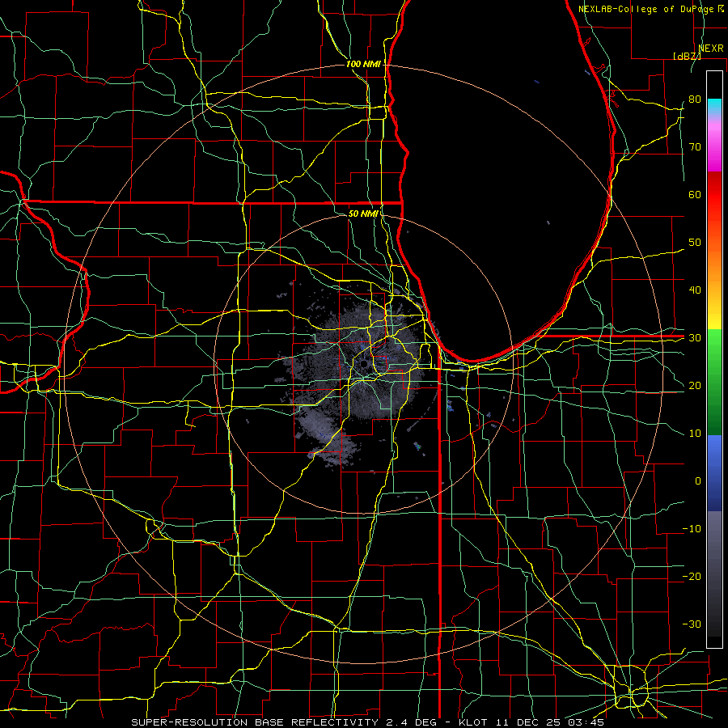Select the 10 value on the dBZ scale

pos(695,434)
